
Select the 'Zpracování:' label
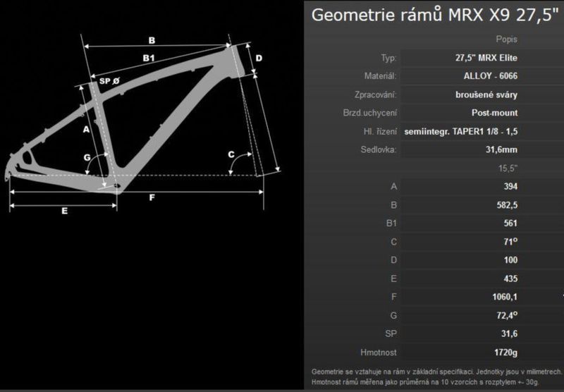coord(375,94)
